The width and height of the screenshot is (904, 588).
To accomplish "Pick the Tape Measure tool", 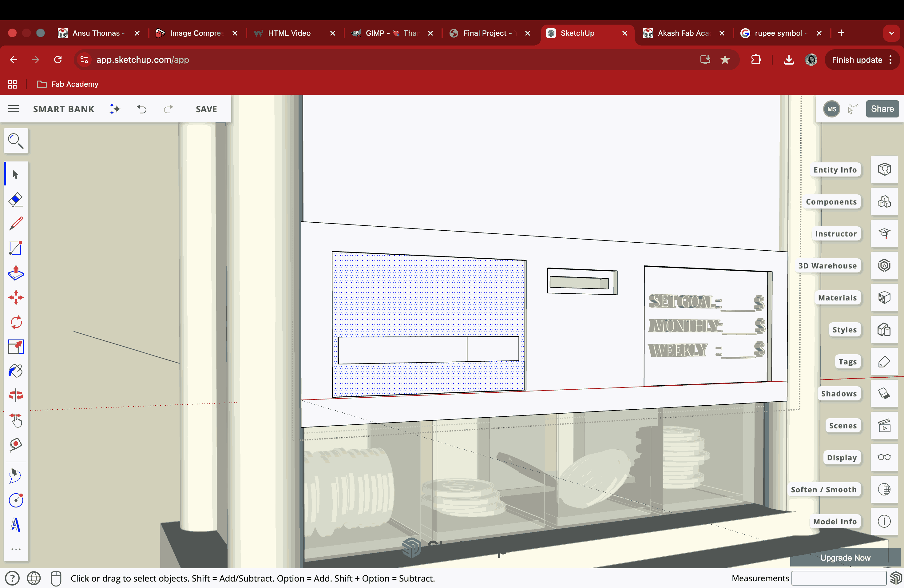I will (16, 444).
